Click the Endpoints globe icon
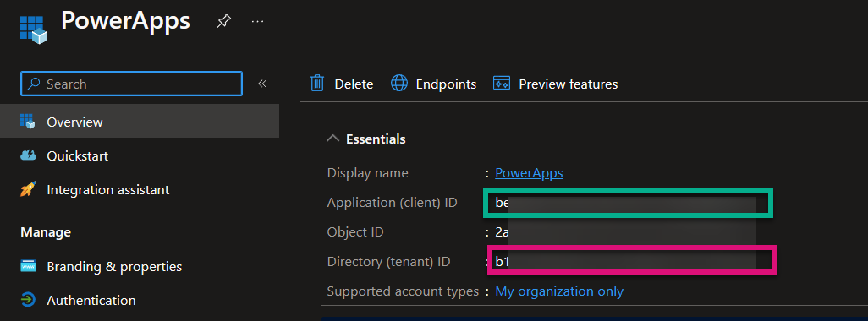The width and height of the screenshot is (868, 321). pos(399,84)
